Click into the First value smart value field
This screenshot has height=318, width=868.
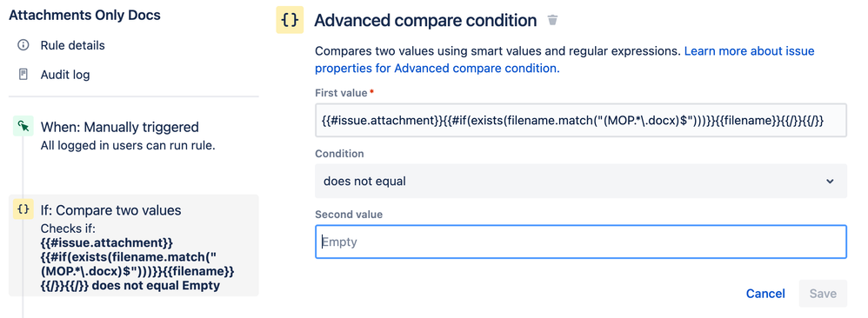point(581,120)
